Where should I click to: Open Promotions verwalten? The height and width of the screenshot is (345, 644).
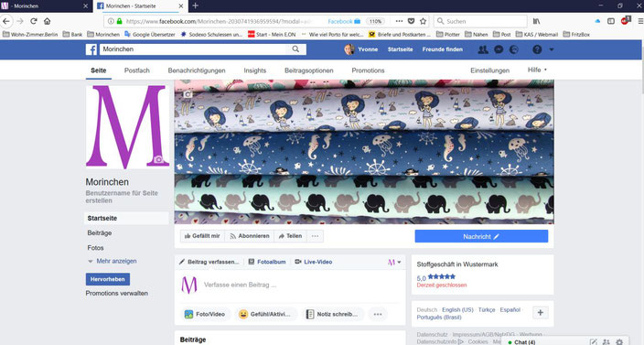[x=117, y=293]
